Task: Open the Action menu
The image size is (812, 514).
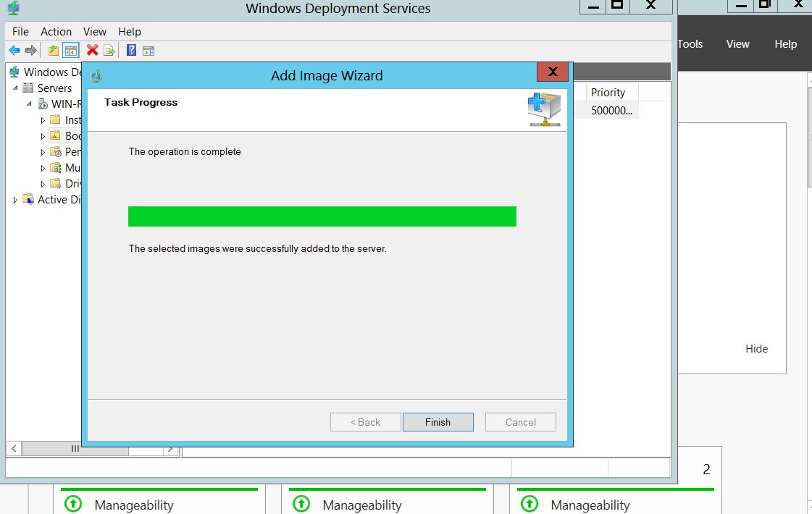Action: (56, 32)
